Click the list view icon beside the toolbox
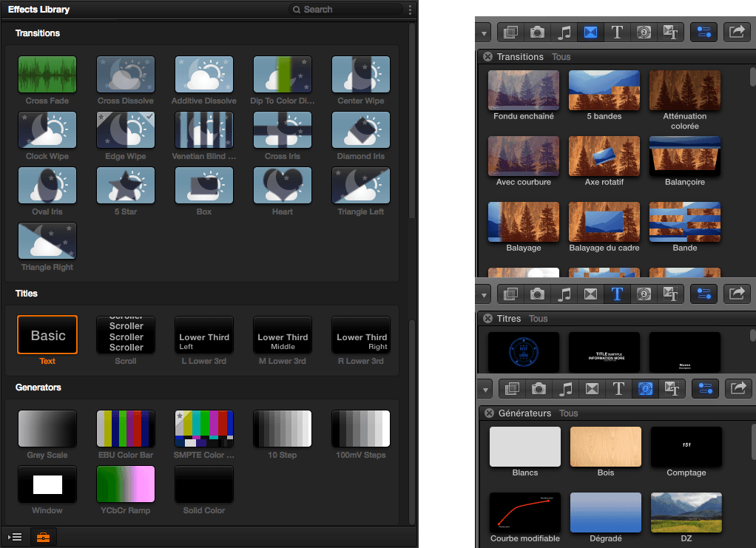Image resolution: width=756 pixels, height=548 pixels. click(x=15, y=538)
